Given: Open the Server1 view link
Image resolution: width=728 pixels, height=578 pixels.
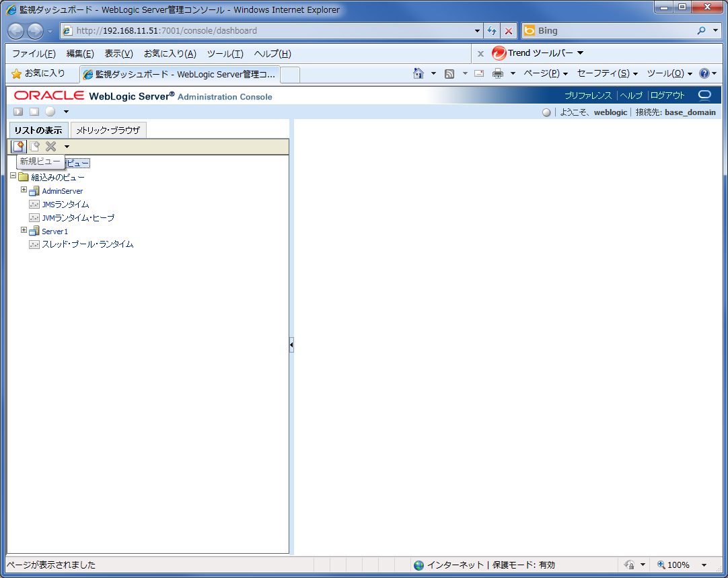Looking at the screenshot, I should tap(54, 231).
